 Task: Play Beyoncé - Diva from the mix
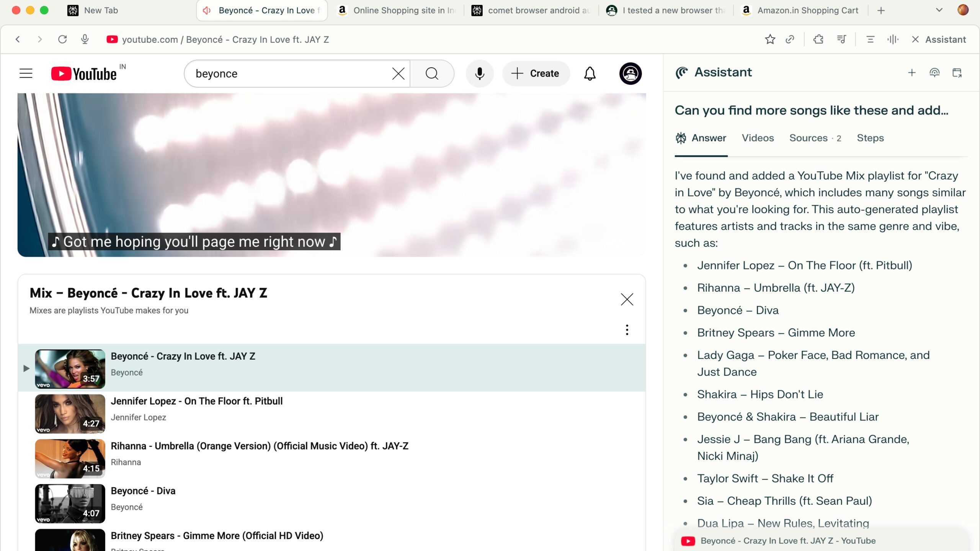pyautogui.click(x=143, y=491)
